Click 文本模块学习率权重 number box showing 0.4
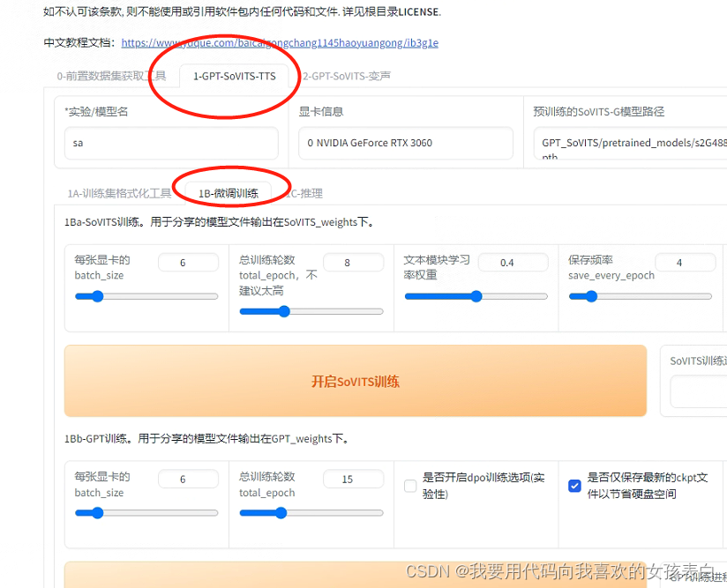 tap(513, 263)
